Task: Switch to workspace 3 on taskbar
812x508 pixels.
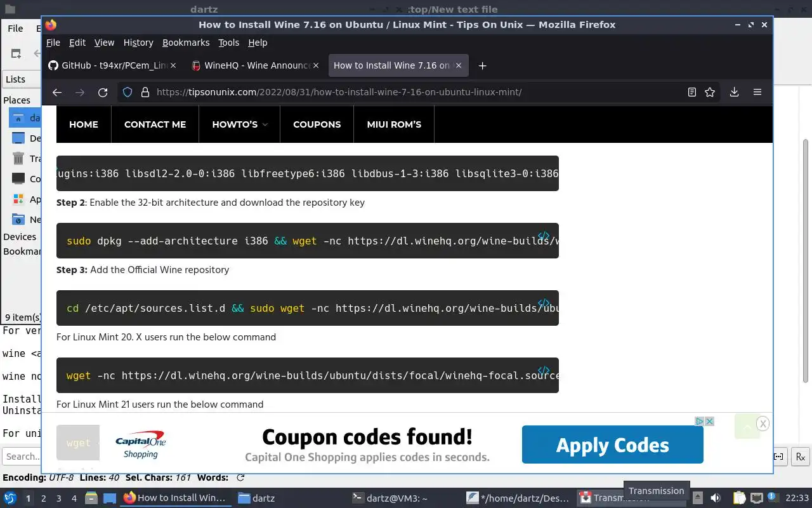Action: tap(58, 498)
